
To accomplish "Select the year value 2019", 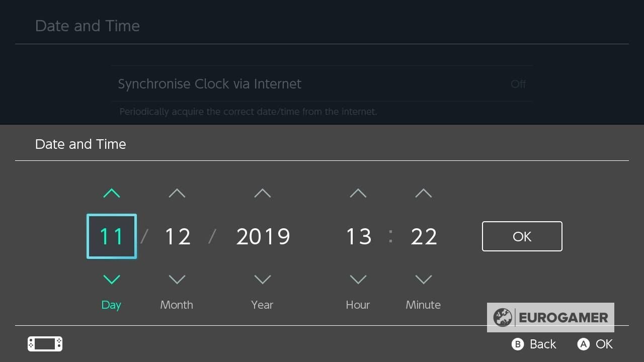I will pos(263,236).
